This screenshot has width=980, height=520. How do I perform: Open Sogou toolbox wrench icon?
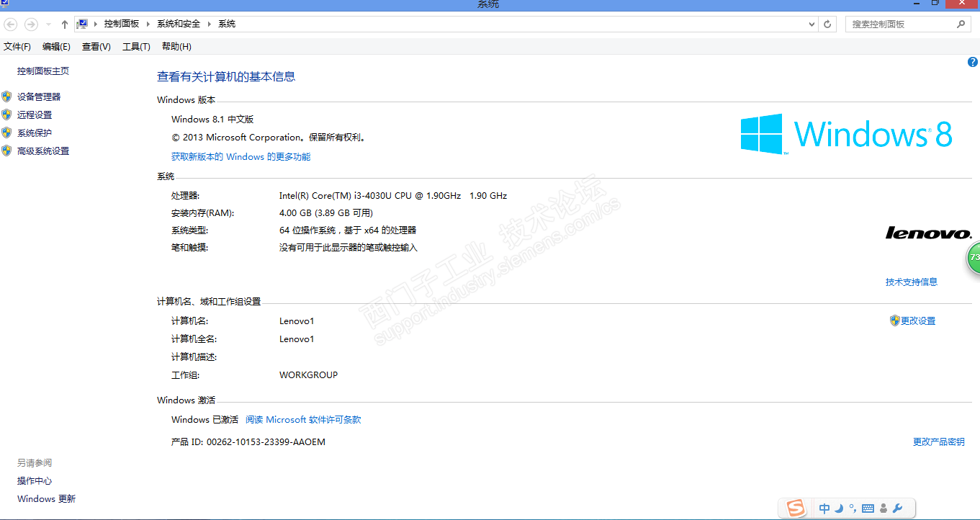pos(897,508)
